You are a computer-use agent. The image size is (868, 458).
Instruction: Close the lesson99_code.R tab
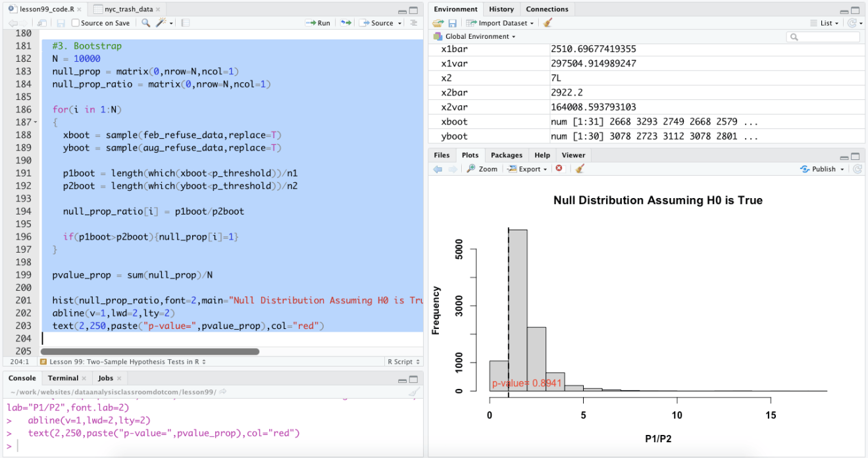tap(80, 11)
